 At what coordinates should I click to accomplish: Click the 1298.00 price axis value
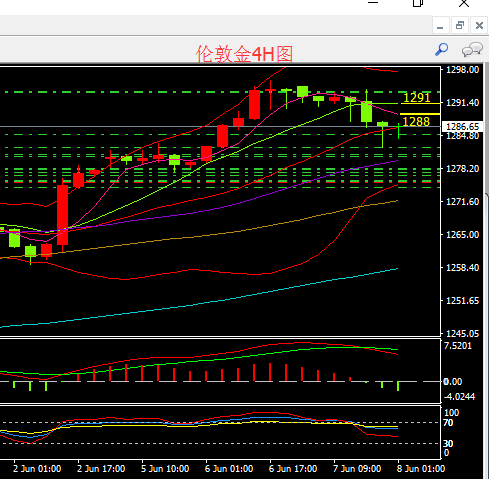pos(462,70)
